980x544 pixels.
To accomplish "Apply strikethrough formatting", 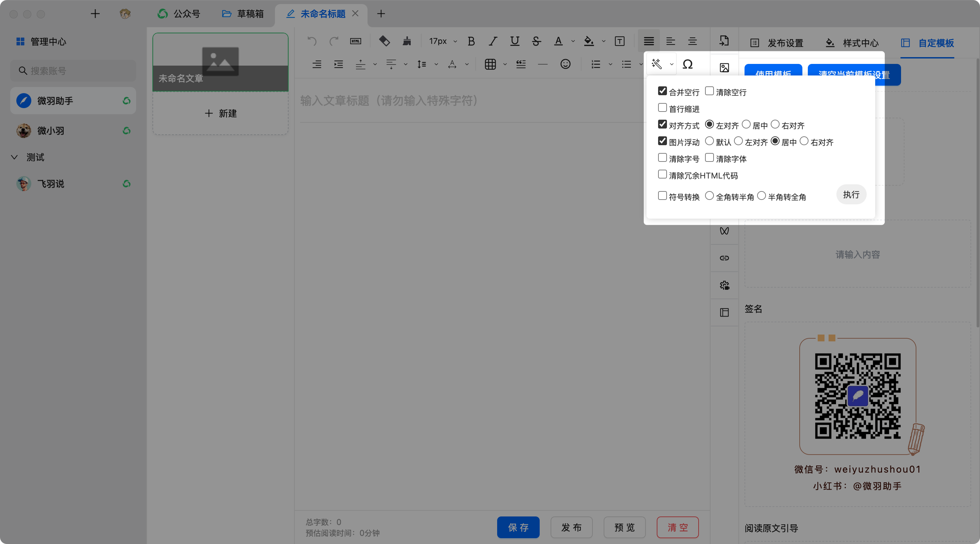I will coord(536,41).
